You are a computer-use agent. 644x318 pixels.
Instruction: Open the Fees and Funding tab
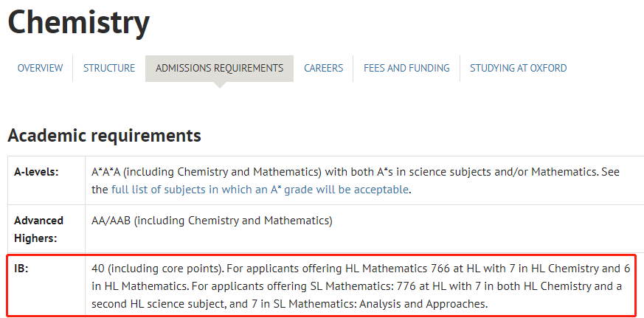tap(406, 68)
